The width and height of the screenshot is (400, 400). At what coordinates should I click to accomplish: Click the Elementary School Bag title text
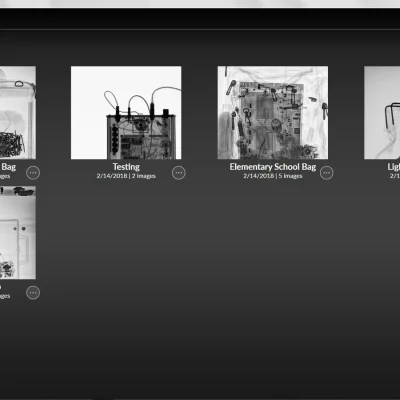coord(273,167)
